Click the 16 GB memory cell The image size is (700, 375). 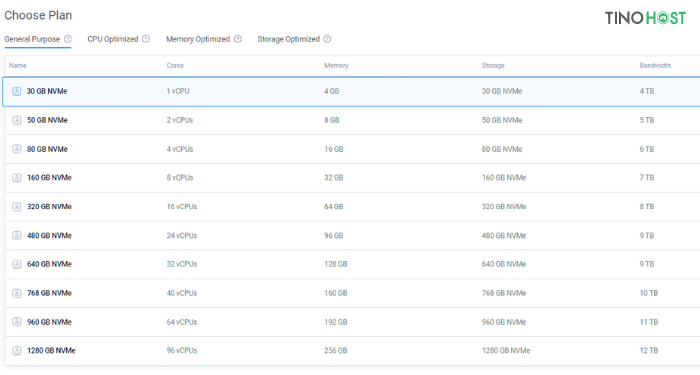tap(333, 149)
